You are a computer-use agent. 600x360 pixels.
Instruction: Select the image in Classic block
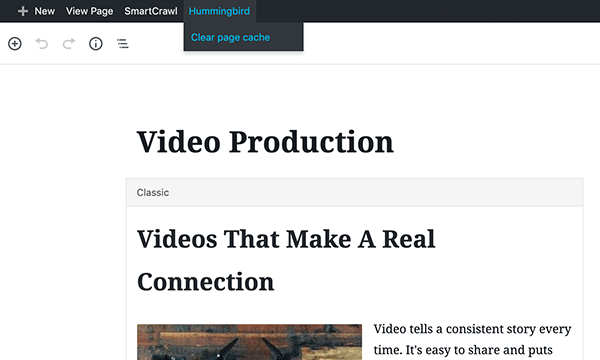(x=249, y=342)
